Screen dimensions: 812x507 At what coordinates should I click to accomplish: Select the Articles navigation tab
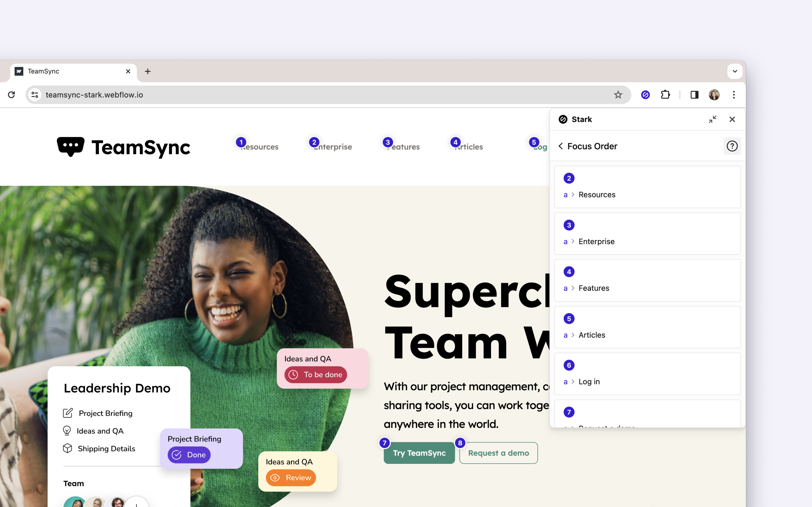(x=468, y=147)
